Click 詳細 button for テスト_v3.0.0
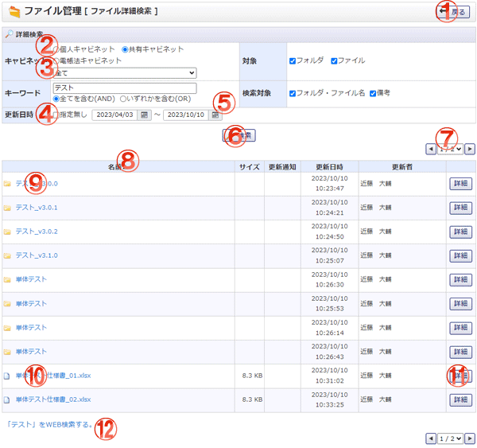 tap(460, 184)
